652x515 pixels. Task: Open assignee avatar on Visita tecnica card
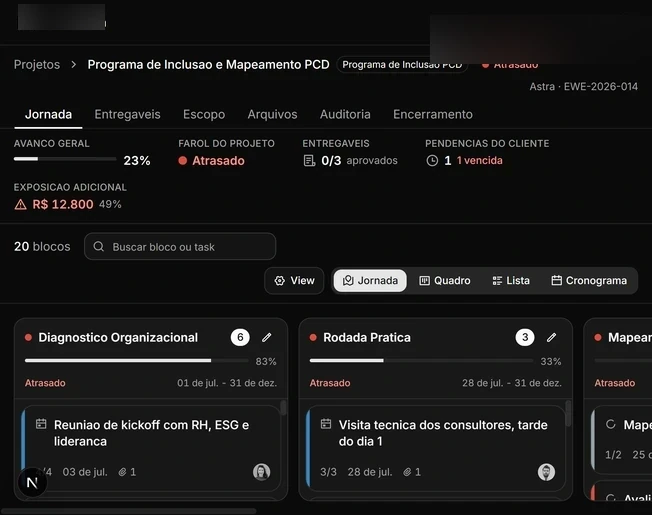click(x=546, y=472)
